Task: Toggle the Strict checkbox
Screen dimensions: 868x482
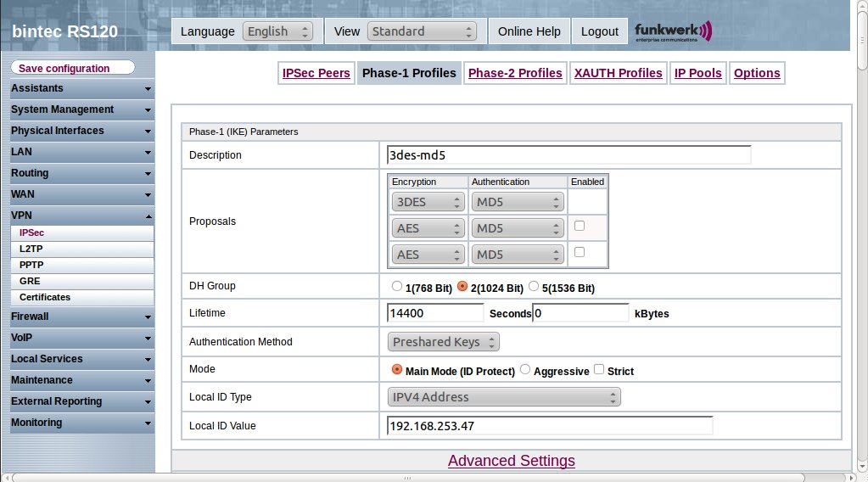Action: point(599,370)
